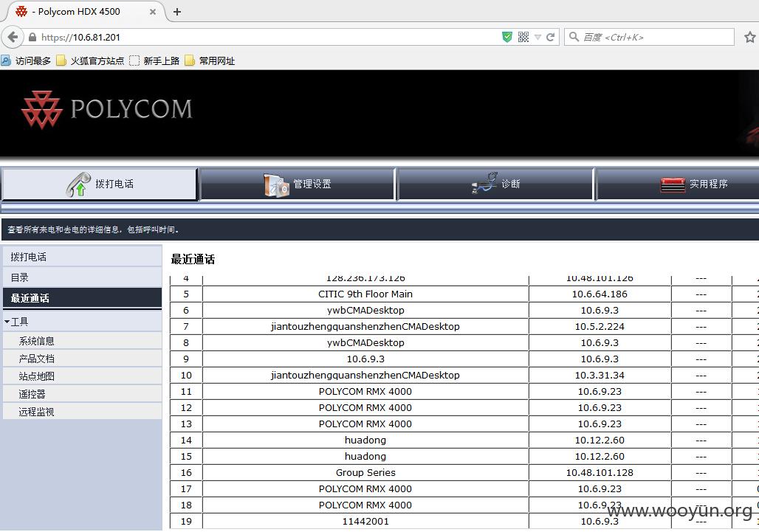Open the 访问最多 bookmark

[x=26, y=61]
